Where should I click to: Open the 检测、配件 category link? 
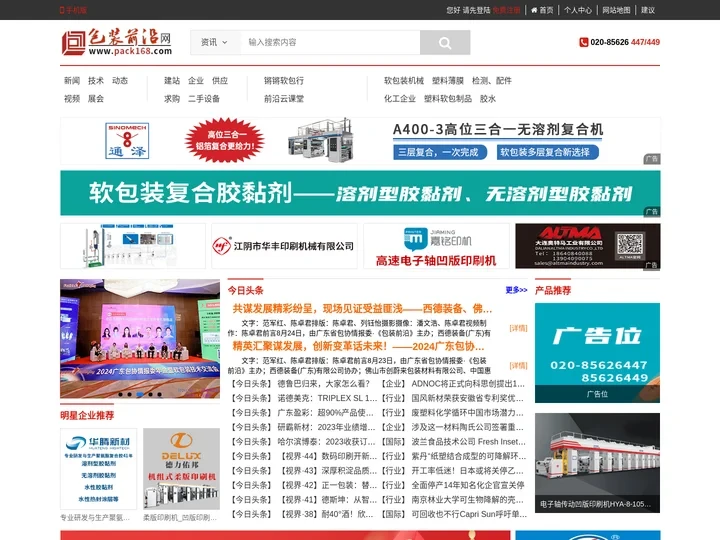[x=492, y=81]
